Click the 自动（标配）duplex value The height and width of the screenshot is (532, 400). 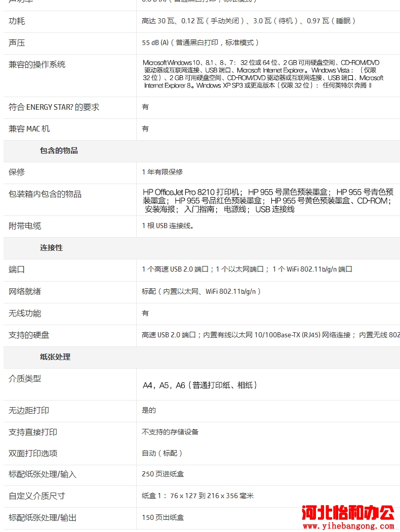point(162,454)
